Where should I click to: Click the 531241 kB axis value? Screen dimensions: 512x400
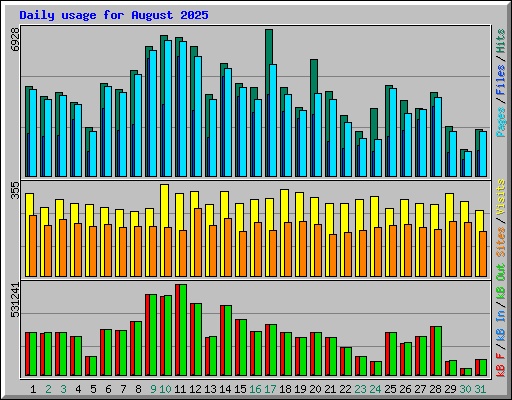point(15,300)
